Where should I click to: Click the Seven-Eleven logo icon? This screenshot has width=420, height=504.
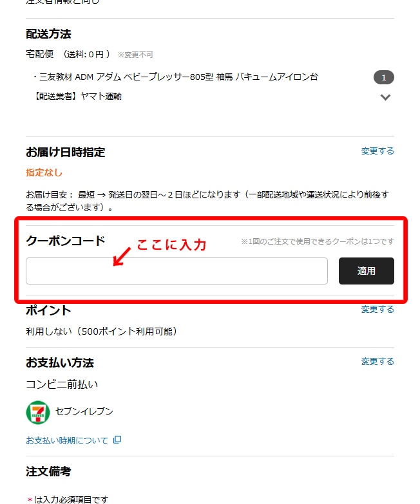38,412
